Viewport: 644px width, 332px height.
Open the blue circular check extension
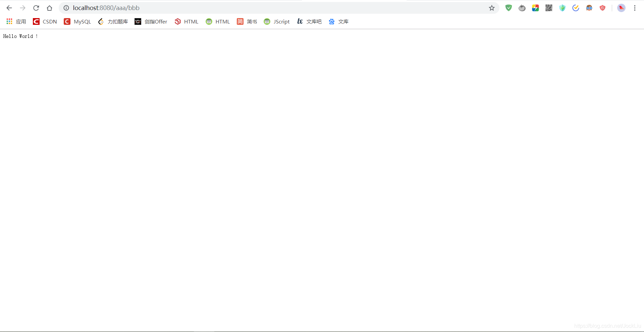pyautogui.click(x=576, y=8)
